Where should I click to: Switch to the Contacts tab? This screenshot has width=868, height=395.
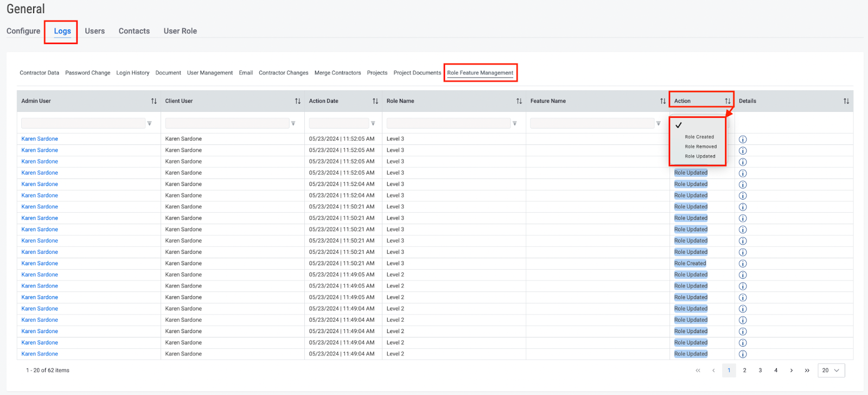134,31
